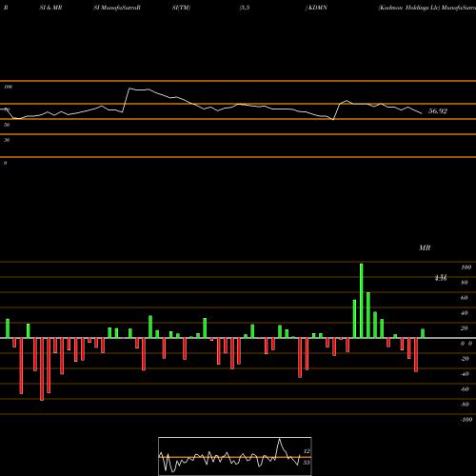Select the 80 label on MR axis
476x476 pixels.
click(x=465, y=283)
